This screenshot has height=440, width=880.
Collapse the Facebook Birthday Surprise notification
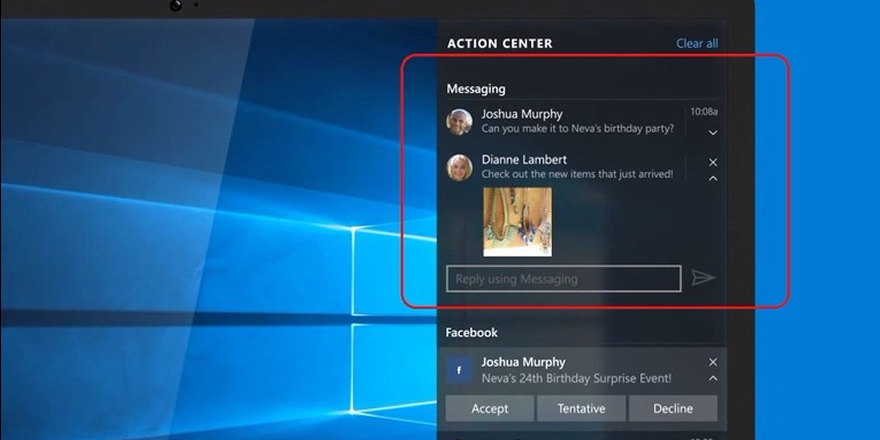713,378
